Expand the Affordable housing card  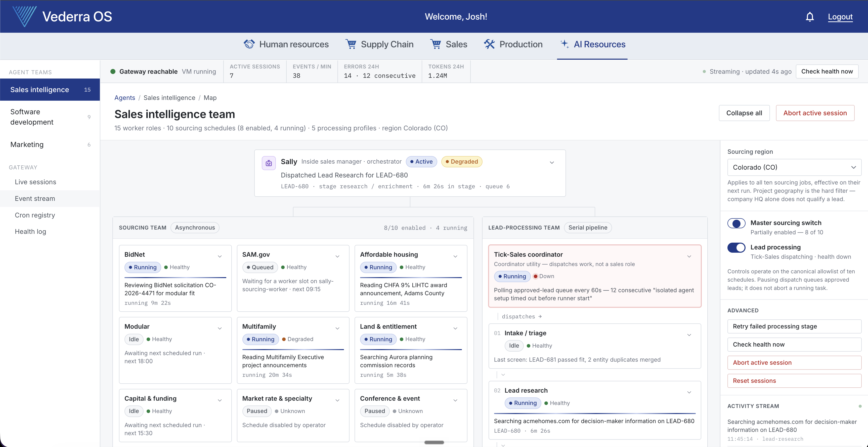[x=455, y=256]
